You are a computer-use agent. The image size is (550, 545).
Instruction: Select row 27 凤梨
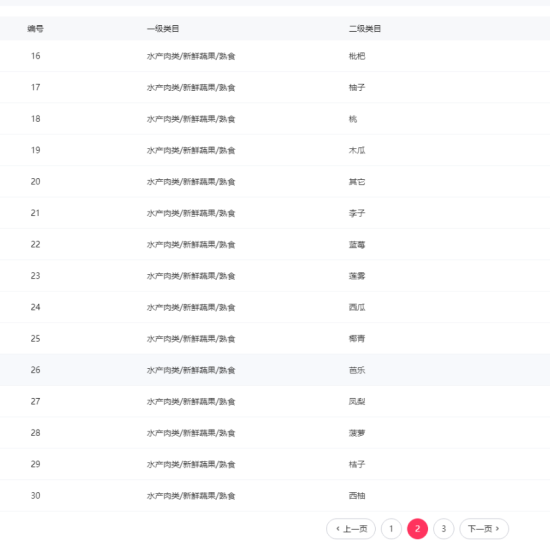tap(275, 401)
